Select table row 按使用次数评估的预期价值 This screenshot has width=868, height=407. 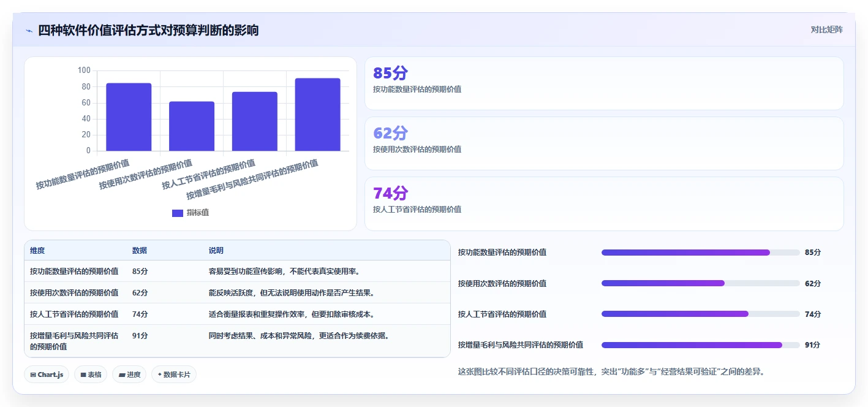point(237,292)
